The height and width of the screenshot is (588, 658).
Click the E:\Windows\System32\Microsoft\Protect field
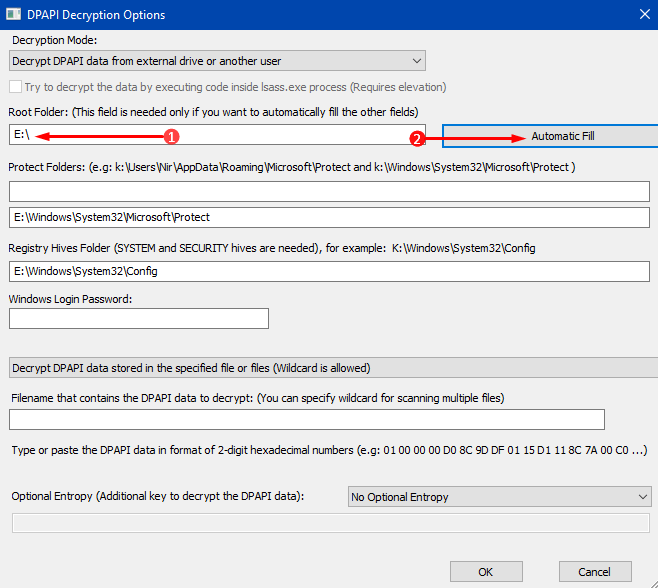coord(329,217)
